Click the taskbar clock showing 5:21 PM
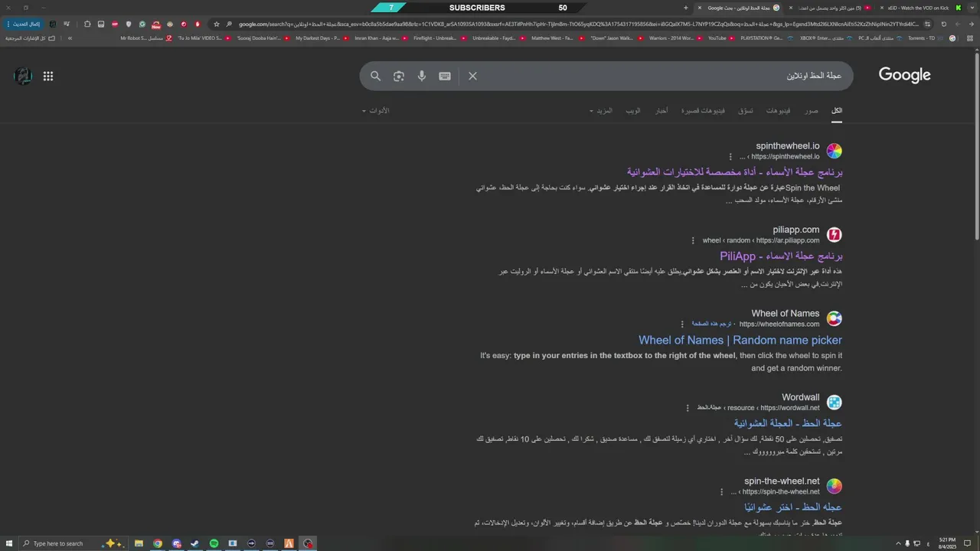The image size is (980, 551). click(946, 543)
